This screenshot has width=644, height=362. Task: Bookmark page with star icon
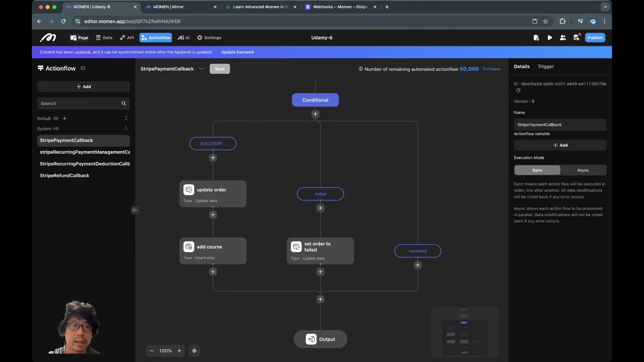tap(546, 21)
